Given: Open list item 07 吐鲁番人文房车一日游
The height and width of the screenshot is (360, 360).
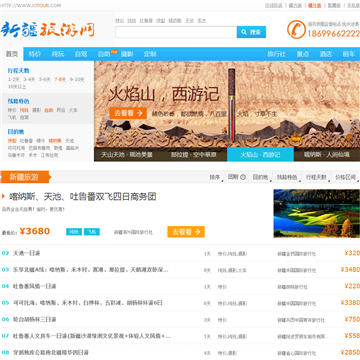Looking at the screenshot, I should 92,336.
